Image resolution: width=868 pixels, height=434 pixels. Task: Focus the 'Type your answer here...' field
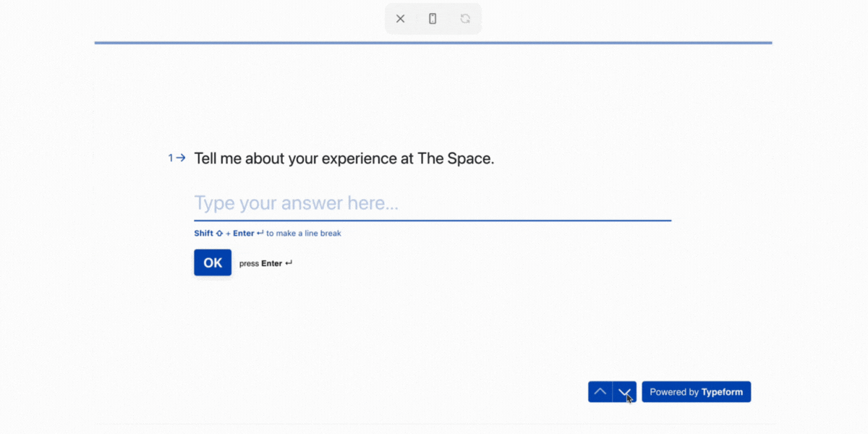pyautogui.click(x=432, y=203)
